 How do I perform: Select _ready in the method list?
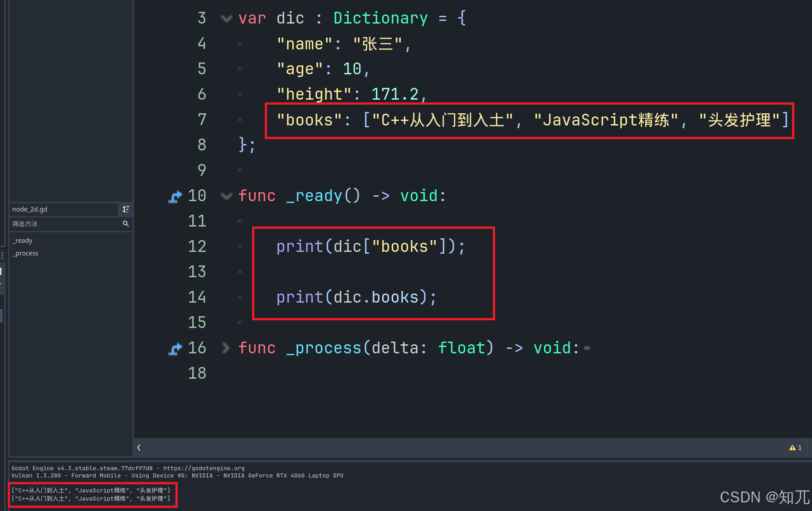pos(22,240)
